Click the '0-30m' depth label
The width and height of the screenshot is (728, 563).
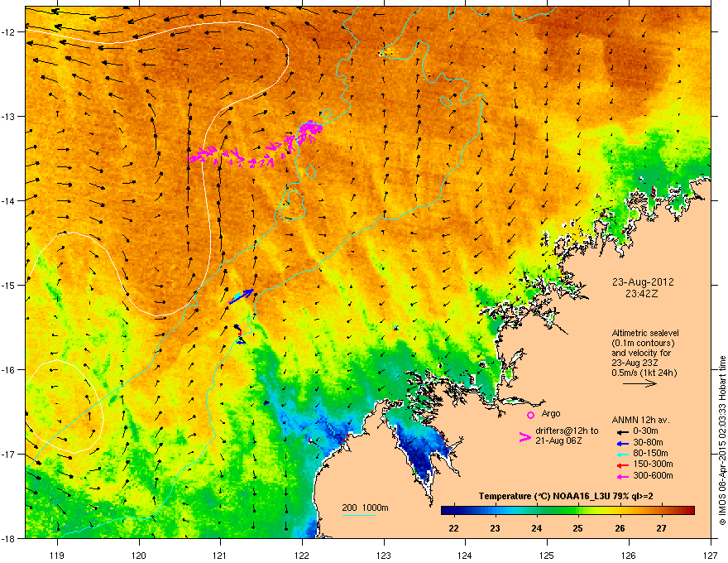tap(645, 431)
